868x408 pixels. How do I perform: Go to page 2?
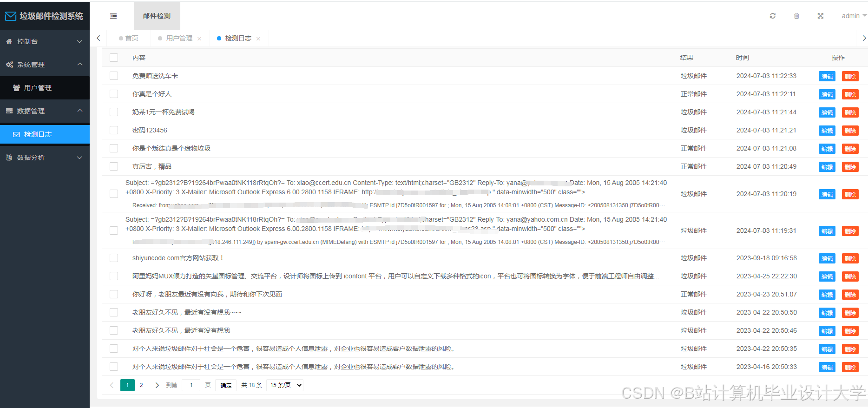141,385
